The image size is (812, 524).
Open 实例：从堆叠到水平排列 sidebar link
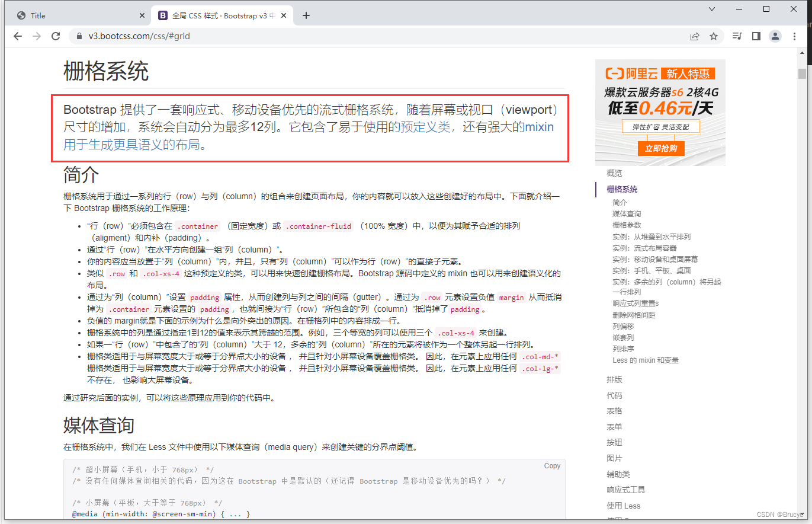point(651,237)
